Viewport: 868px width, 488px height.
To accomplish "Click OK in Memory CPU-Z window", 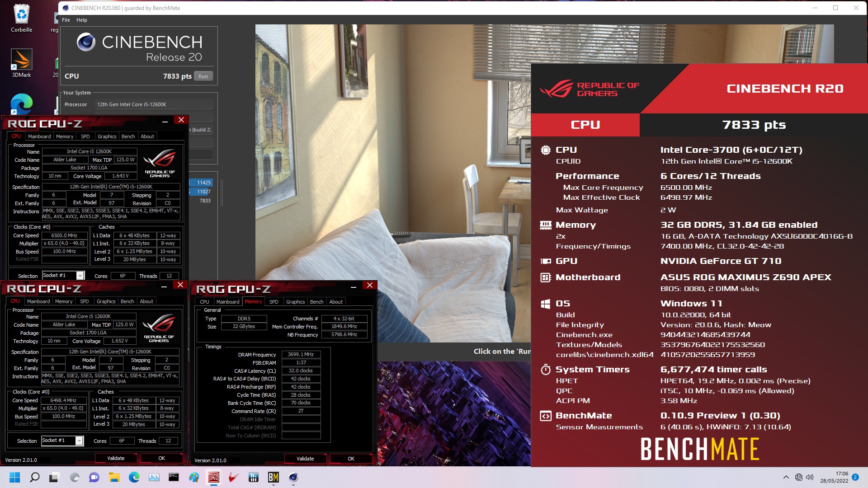I will point(351,458).
